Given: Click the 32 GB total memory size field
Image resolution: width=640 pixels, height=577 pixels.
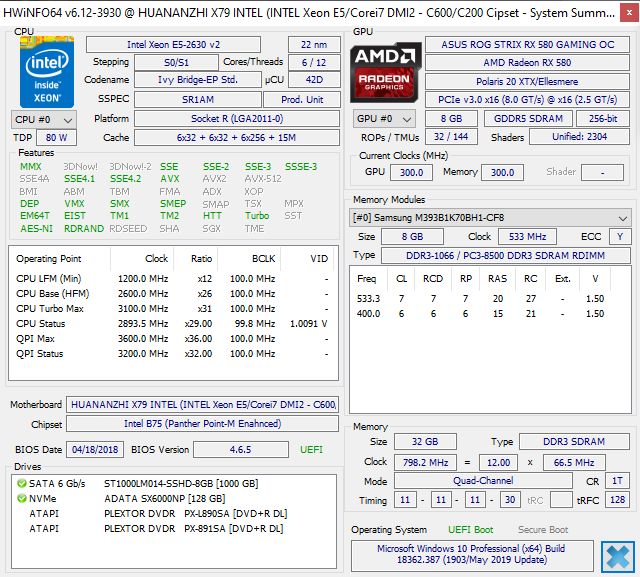Looking at the screenshot, I should point(425,442).
